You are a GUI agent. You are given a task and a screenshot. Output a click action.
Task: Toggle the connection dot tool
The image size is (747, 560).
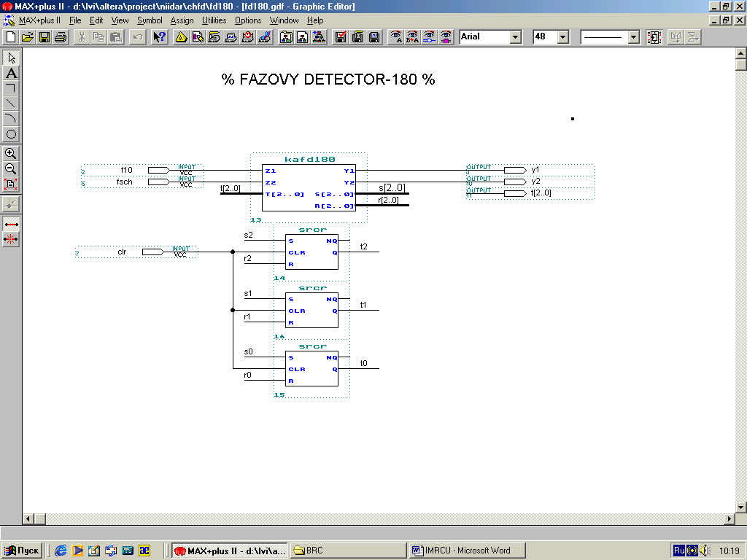[11, 204]
